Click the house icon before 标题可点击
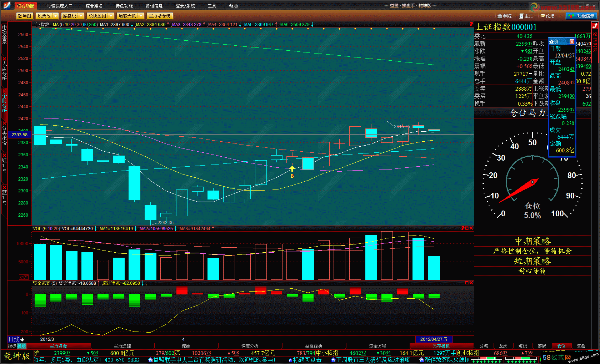Screen dimensions: 600x364 pos(291,360)
